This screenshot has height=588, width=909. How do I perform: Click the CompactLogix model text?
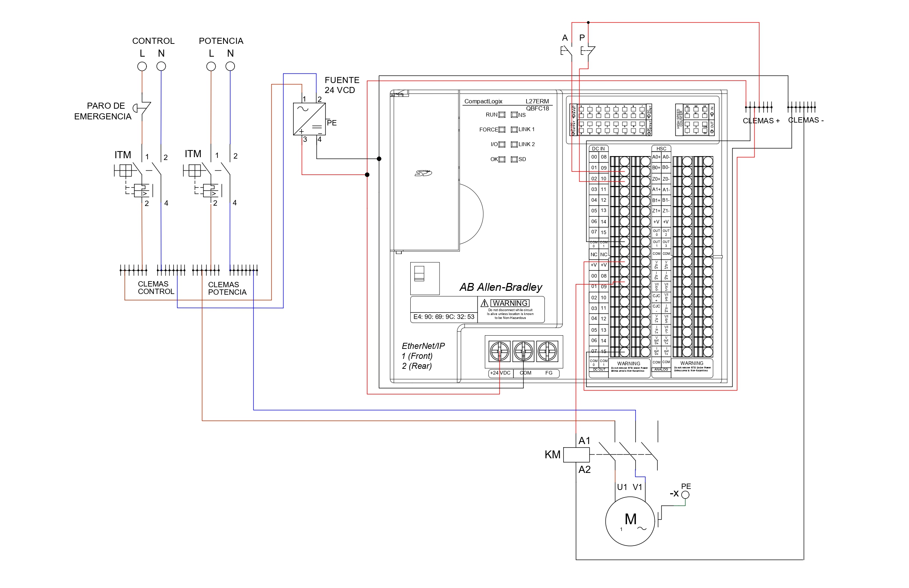483,101
